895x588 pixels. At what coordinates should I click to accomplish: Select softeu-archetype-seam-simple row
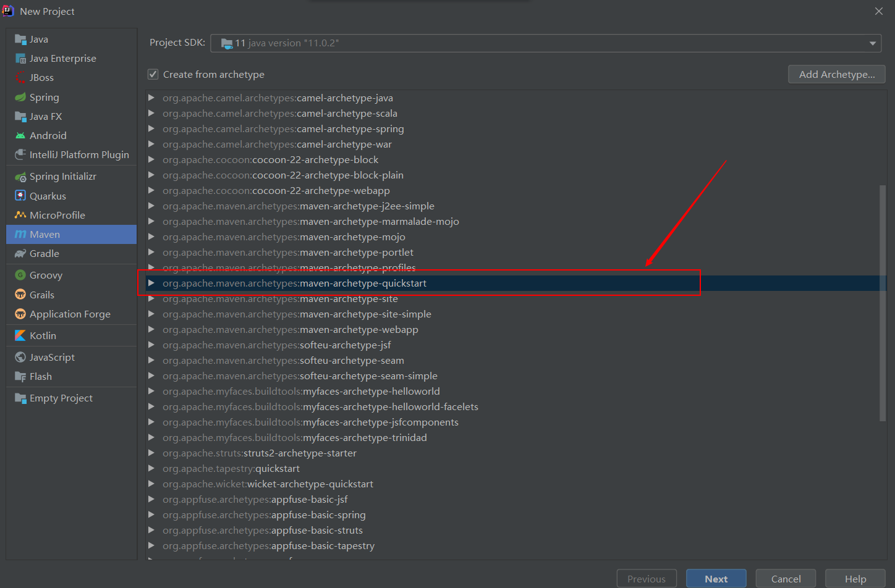click(516, 376)
